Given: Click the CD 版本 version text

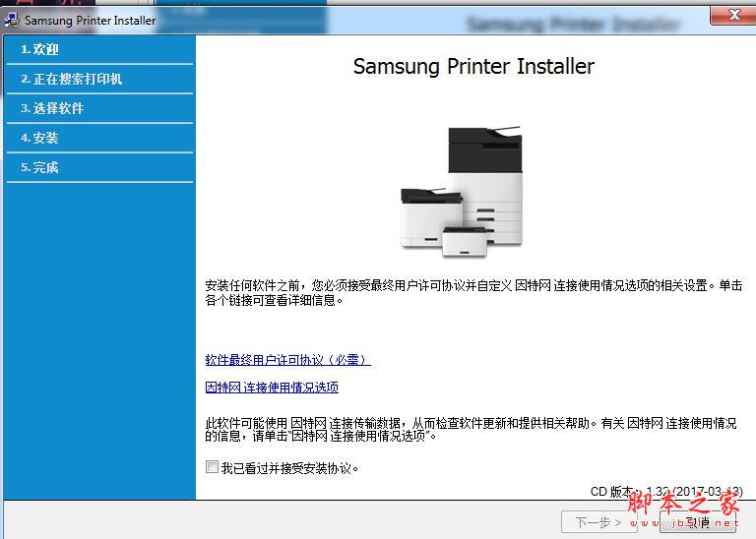Looking at the screenshot, I should click(x=666, y=492).
